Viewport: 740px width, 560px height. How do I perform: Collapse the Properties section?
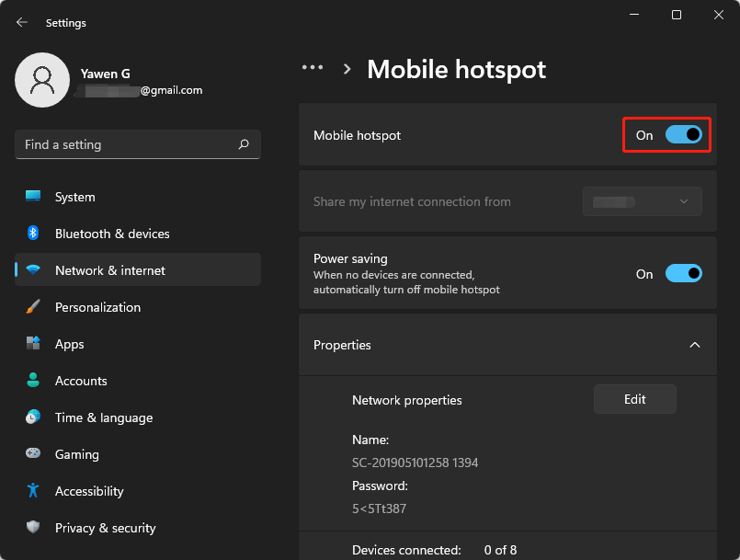click(x=695, y=345)
